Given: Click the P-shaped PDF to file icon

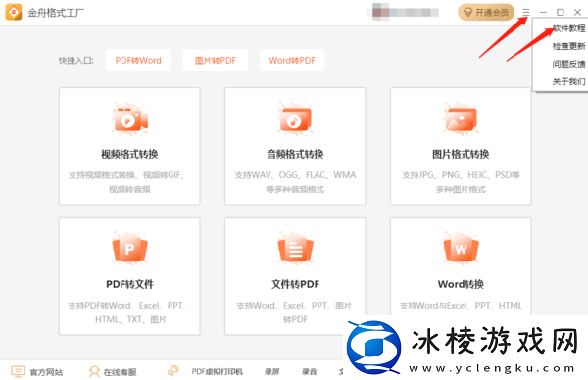Looking at the screenshot, I should click(x=129, y=249).
